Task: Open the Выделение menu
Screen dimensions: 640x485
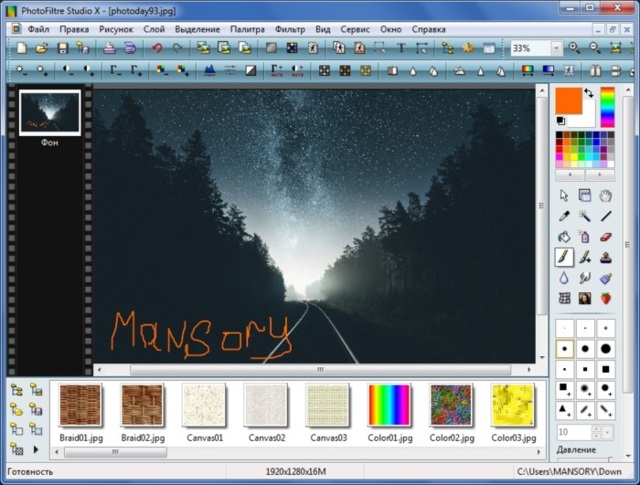Action: click(197, 29)
